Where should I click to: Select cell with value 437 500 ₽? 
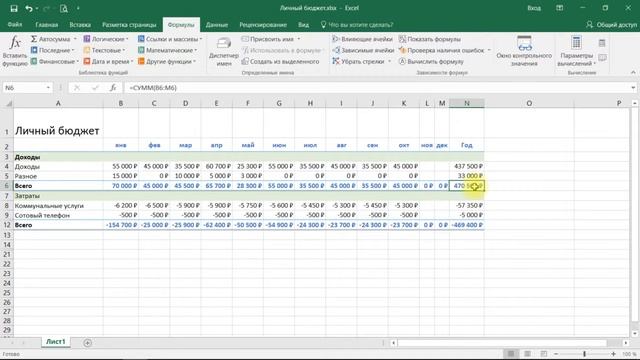point(467,166)
